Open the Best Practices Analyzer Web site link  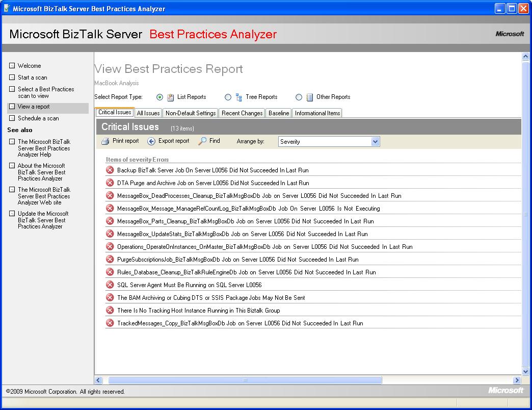44,196
